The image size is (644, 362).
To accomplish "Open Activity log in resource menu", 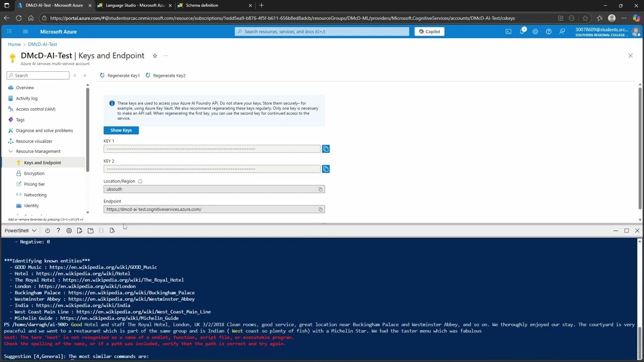I will coord(27,99).
